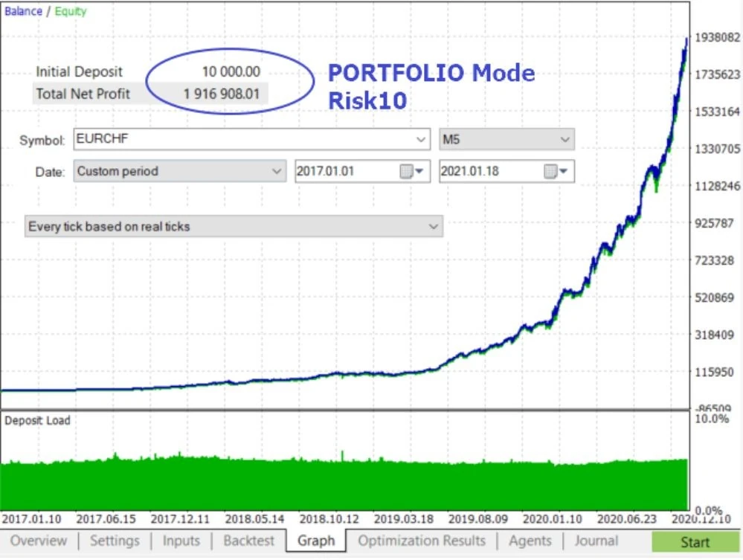Open the M5 timeframe dropdown

(x=507, y=139)
